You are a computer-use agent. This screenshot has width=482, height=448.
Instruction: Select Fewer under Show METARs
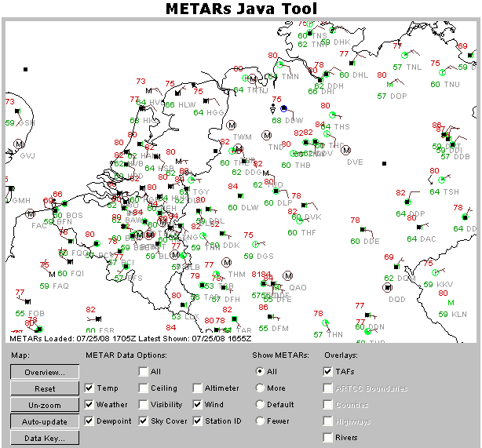[x=260, y=421]
